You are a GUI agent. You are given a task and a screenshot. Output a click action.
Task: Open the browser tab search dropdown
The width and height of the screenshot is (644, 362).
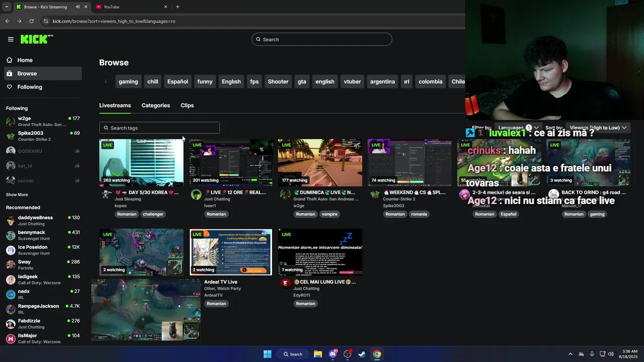point(7,7)
